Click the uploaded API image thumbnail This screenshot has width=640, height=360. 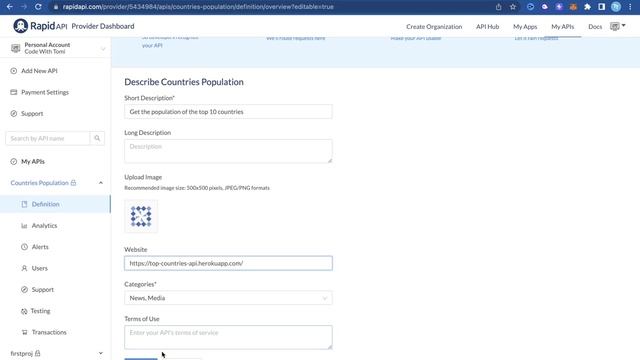141,216
